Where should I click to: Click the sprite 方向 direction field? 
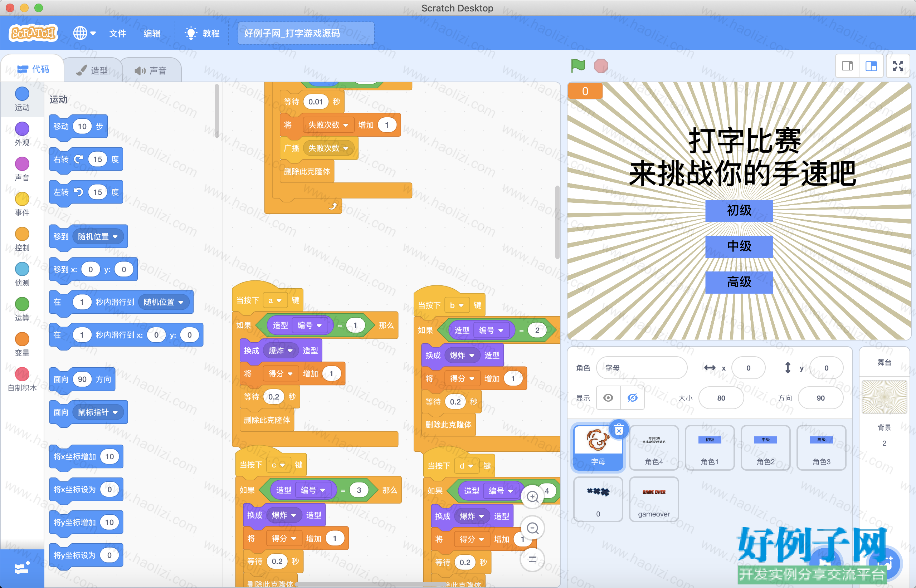(820, 398)
